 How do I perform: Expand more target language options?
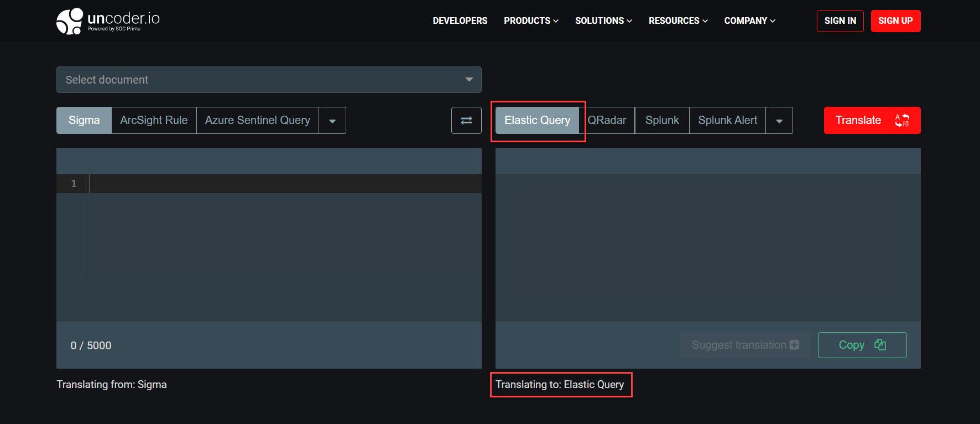pyautogui.click(x=779, y=121)
